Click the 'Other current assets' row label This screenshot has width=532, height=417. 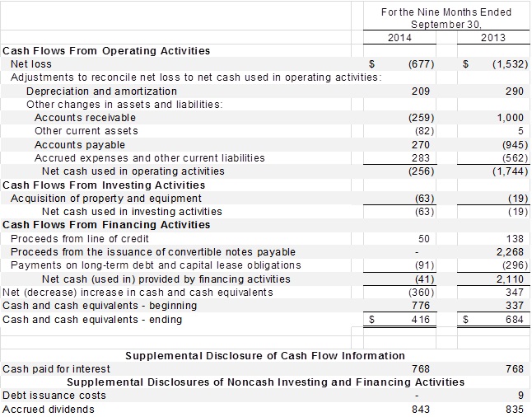pyautogui.click(x=86, y=131)
